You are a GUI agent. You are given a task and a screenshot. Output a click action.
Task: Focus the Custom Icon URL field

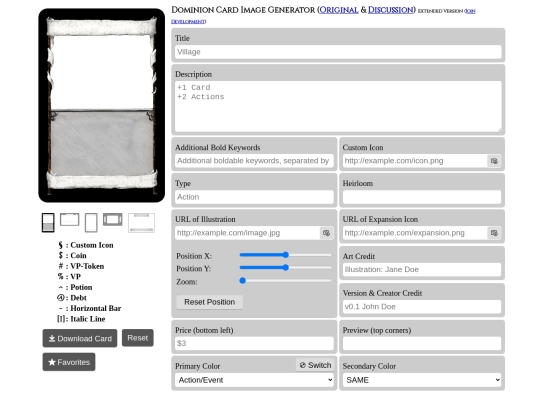click(415, 161)
